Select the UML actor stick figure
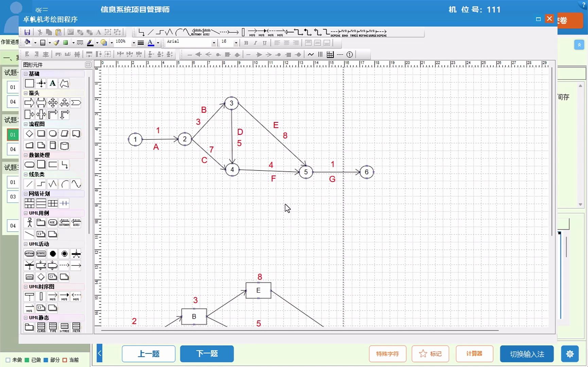The width and height of the screenshot is (588, 367). click(x=30, y=223)
